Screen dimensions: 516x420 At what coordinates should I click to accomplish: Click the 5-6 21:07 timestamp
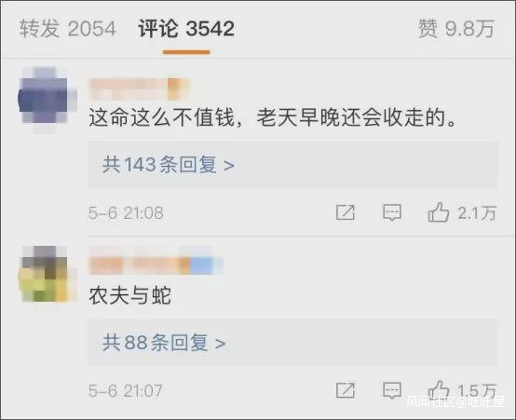[126, 391]
